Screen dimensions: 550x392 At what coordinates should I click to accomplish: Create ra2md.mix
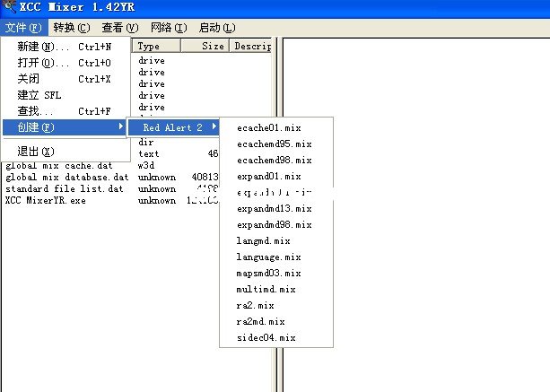click(x=276, y=321)
